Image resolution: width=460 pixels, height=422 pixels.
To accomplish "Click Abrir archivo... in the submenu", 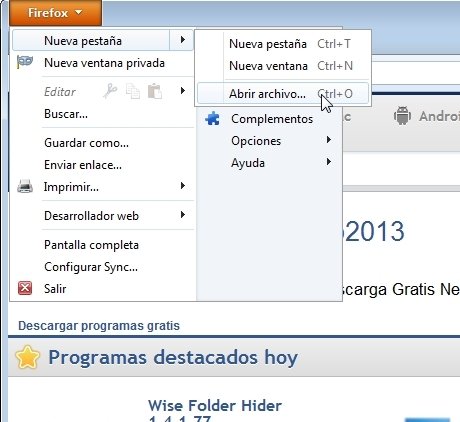I will 283,94.
